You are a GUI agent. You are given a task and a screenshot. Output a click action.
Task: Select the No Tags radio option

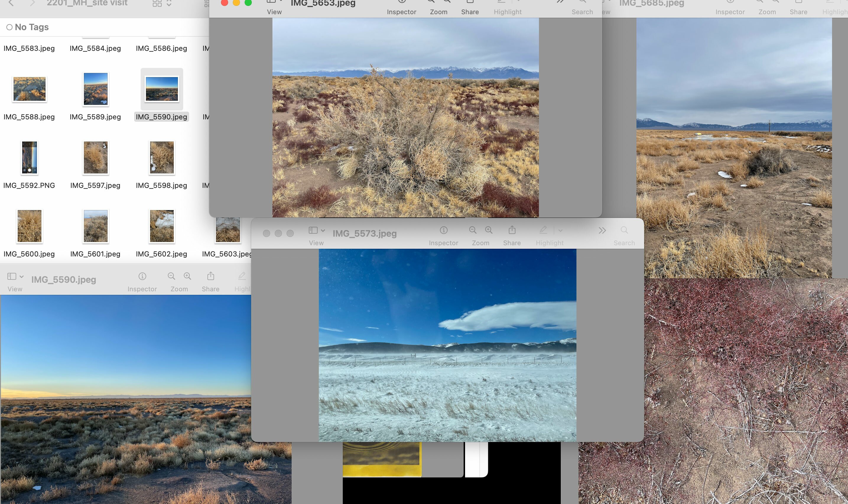[9, 27]
